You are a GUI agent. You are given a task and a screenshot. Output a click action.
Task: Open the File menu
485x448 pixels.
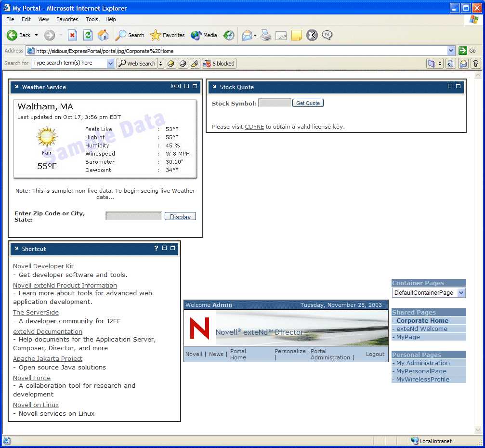tap(10, 19)
